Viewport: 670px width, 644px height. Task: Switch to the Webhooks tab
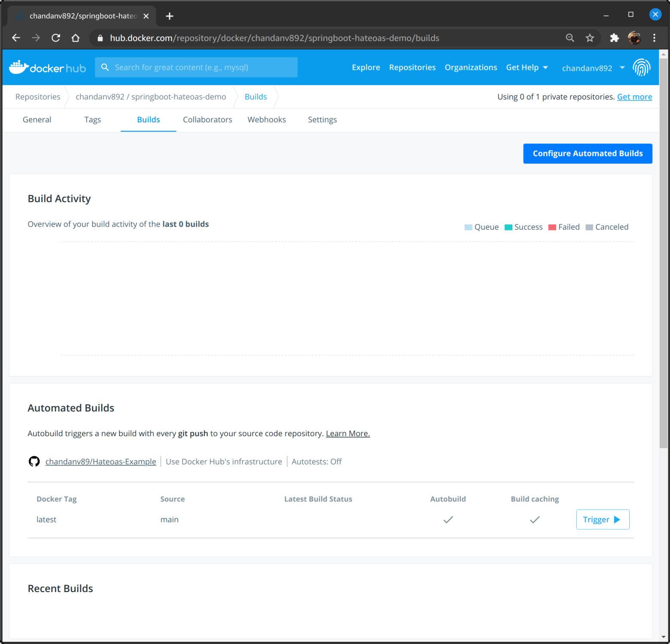pos(267,119)
